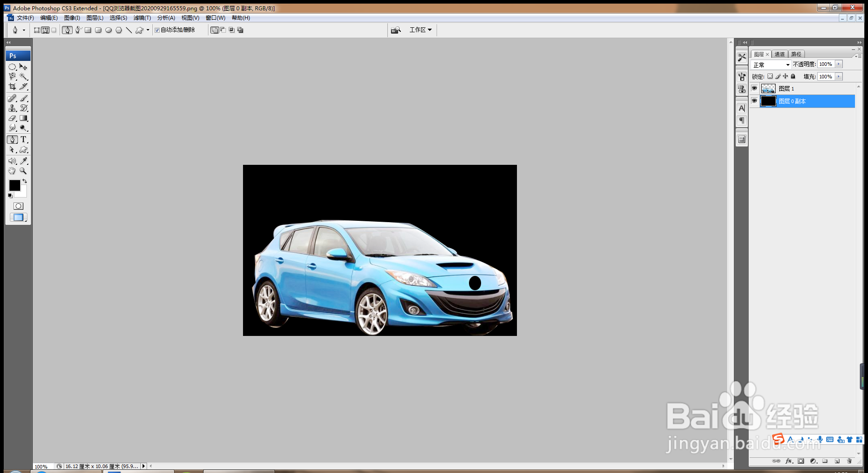The height and width of the screenshot is (473, 868).
Task: Select the Elliptical Marquee tool
Action: [x=12, y=67]
